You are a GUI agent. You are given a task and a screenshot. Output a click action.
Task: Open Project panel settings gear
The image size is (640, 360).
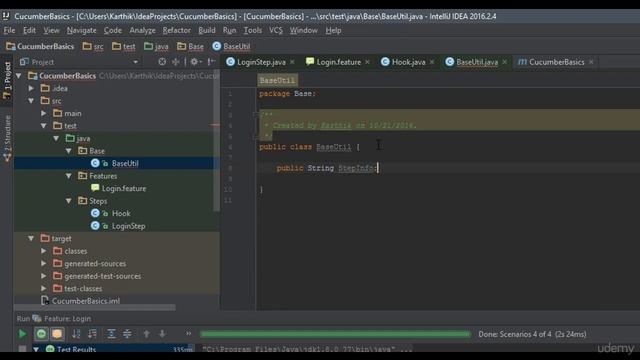point(195,62)
